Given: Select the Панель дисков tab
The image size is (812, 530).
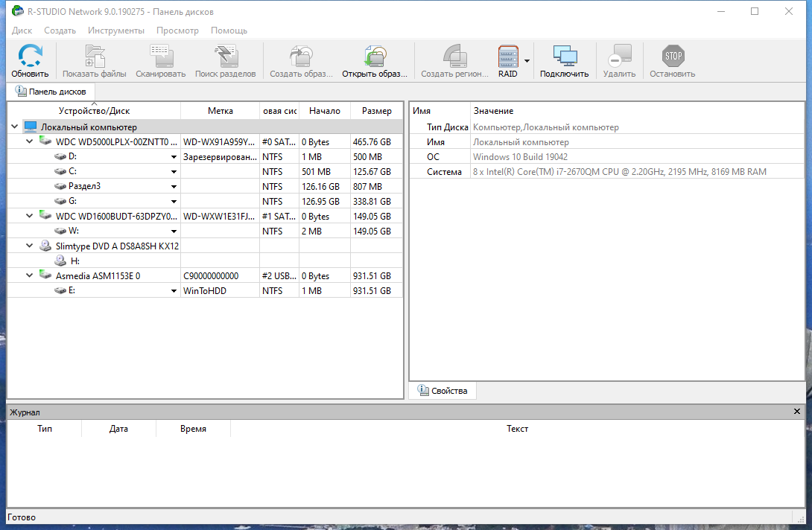Looking at the screenshot, I should pyautogui.click(x=51, y=92).
